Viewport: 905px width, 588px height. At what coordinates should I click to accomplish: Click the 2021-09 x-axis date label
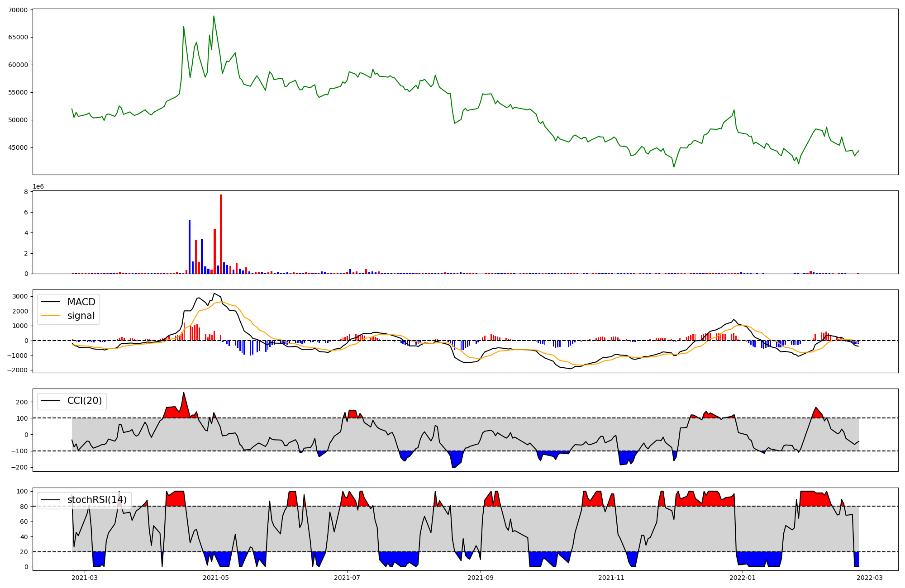[x=481, y=578]
